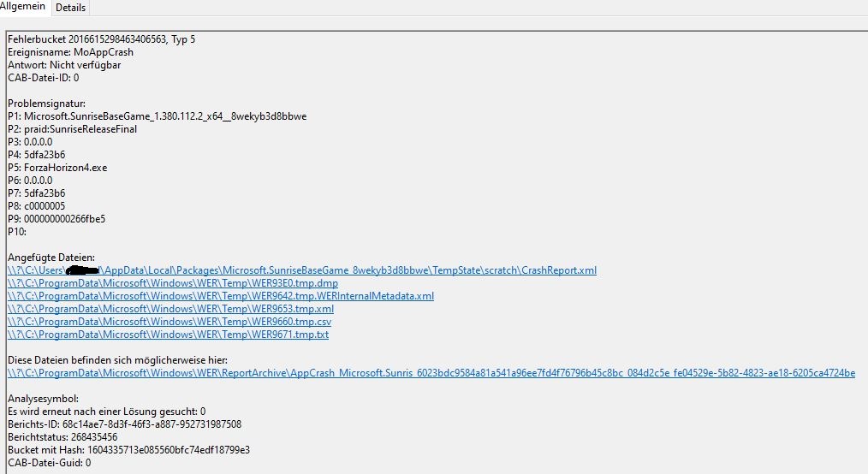Screen dimensions: 868x474
Task: Open the Details tab
Action: pos(70,8)
